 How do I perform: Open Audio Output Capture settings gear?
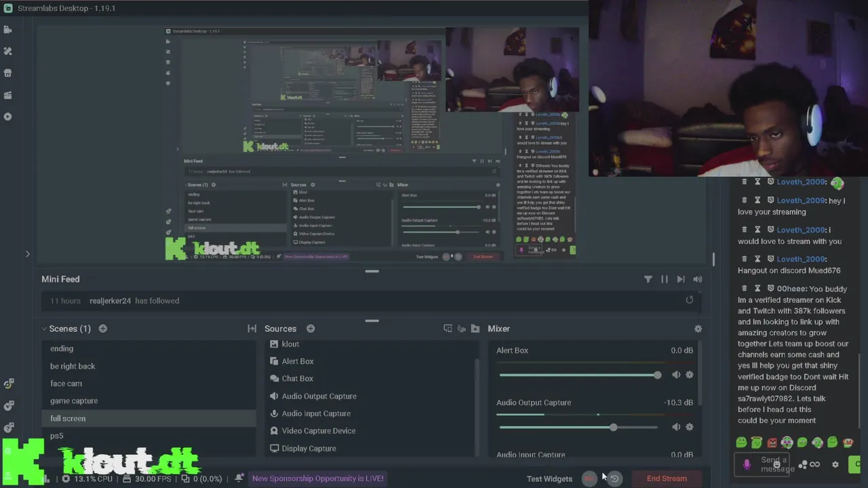(690, 427)
